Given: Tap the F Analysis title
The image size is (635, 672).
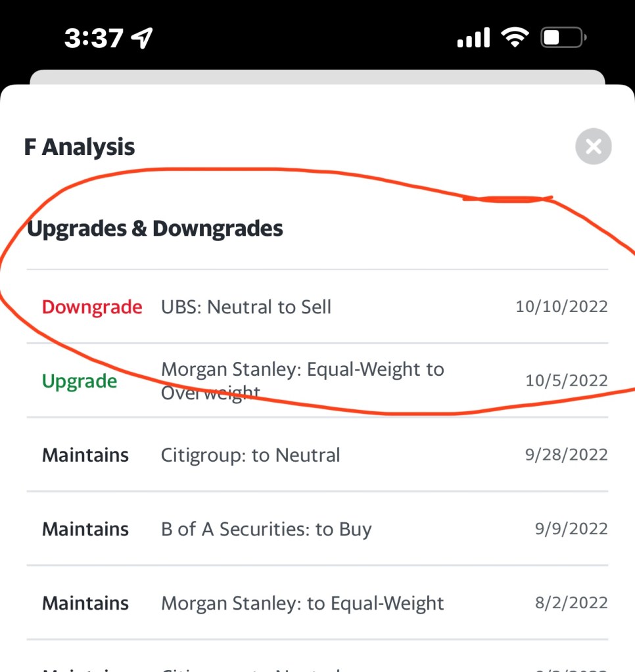Looking at the screenshot, I should 80,147.
